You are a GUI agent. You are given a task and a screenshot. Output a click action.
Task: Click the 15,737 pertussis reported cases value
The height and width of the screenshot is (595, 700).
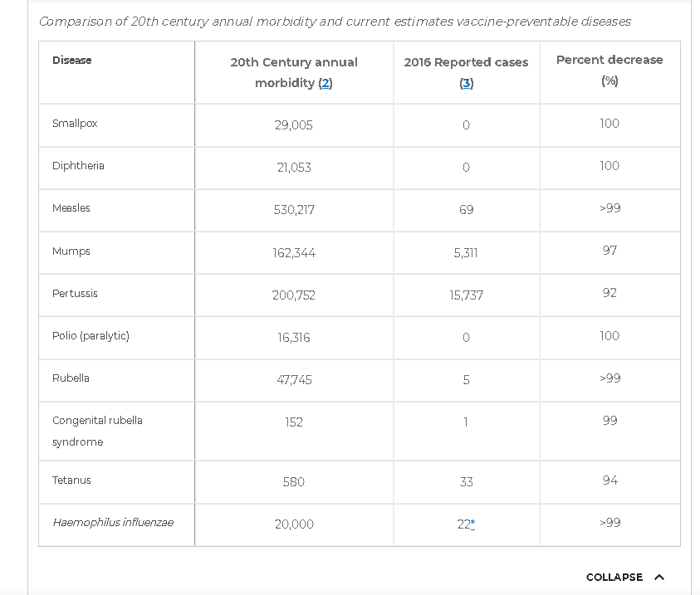click(466, 295)
